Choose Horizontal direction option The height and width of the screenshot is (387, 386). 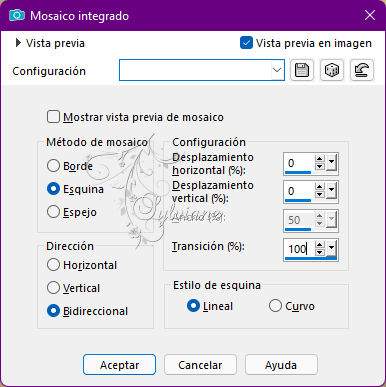53,265
